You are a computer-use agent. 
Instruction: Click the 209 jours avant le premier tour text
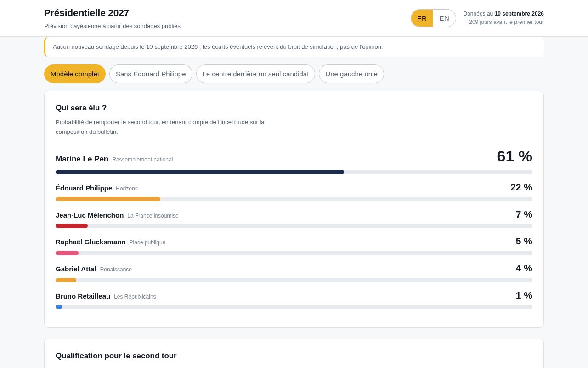[506, 22]
